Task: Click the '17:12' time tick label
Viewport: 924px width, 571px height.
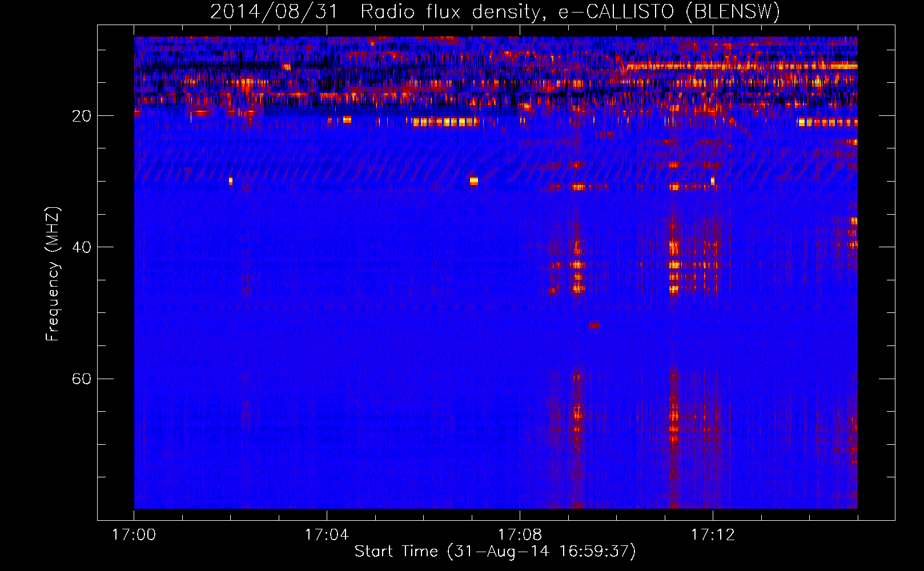Action: (x=713, y=534)
